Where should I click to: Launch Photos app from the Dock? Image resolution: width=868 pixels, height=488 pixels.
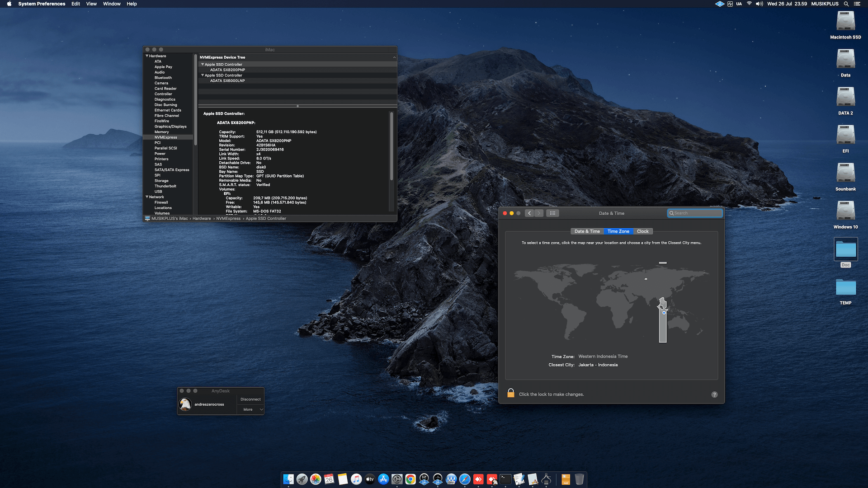pyautogui.click(x=316, y=479)
